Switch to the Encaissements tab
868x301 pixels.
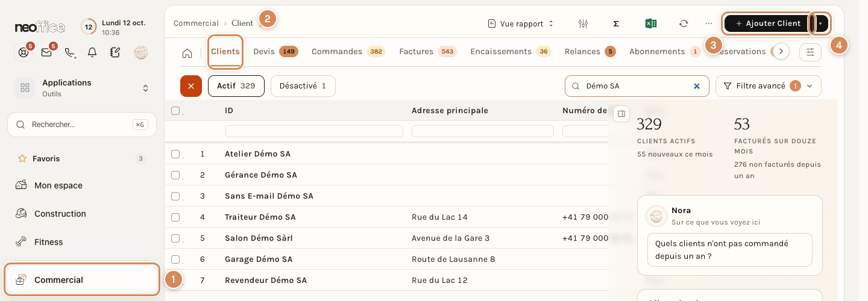pyautogui.click(x=511, y=52)
